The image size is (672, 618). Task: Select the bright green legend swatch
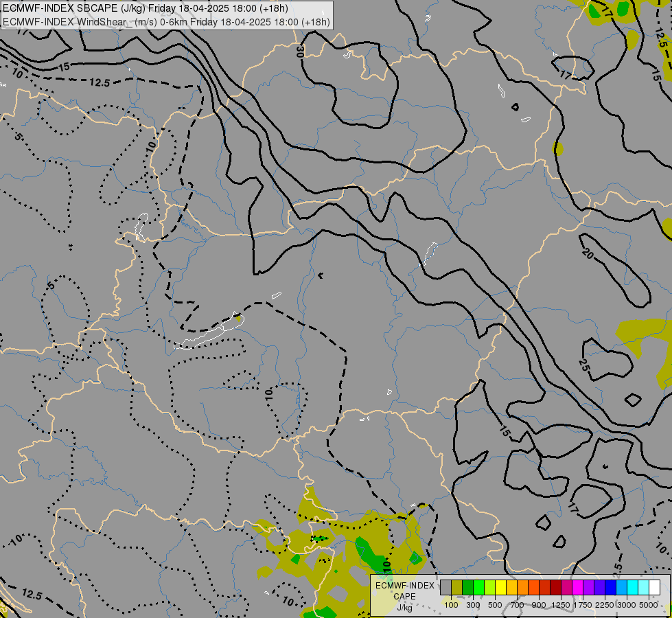[478, 588]
